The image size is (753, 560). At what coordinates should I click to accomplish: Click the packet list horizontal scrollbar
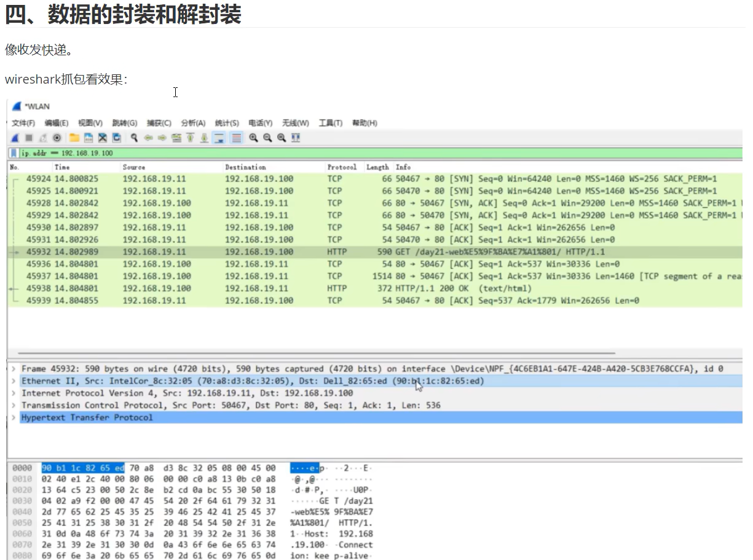(x=317, y=353)
